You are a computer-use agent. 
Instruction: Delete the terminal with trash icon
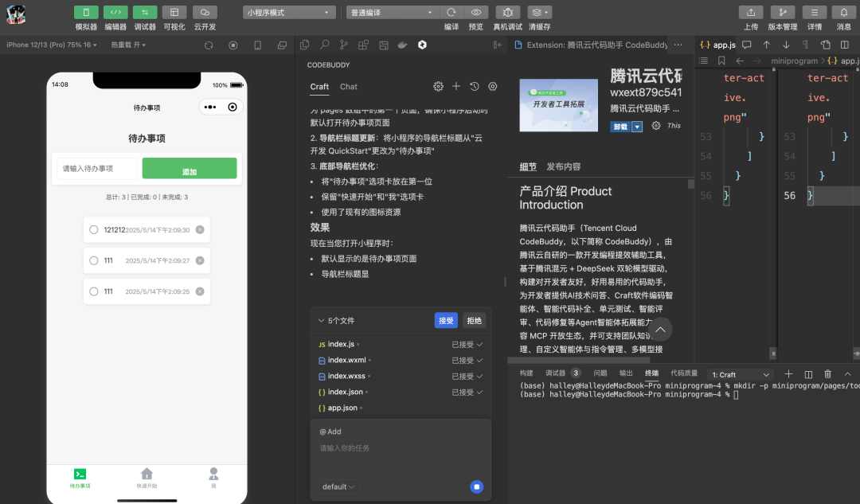pyautogui.click(x=827, y=374)
